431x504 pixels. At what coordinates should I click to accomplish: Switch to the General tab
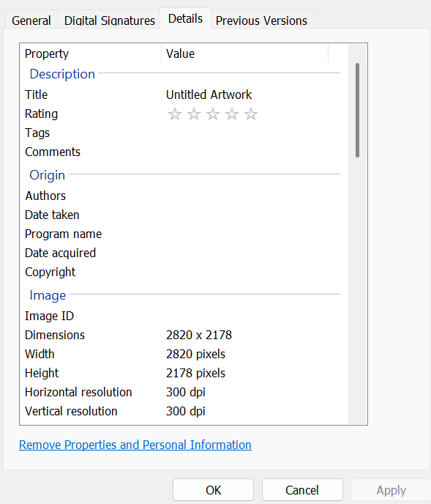(x=31, y=21)
